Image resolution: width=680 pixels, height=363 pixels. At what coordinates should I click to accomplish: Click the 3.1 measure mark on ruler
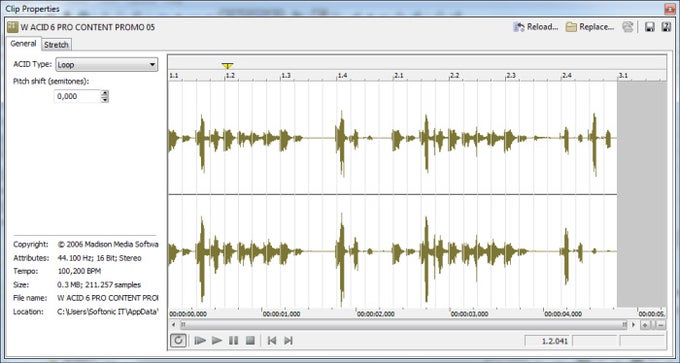tap(623, 75)
